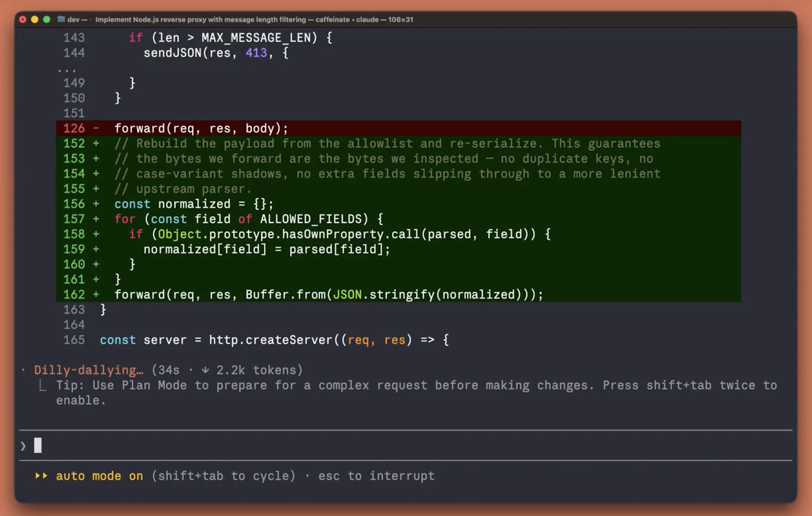Click the '2.2k tokens' counter
The width and height of the screenshot is (812, 516).
point(259,370)
